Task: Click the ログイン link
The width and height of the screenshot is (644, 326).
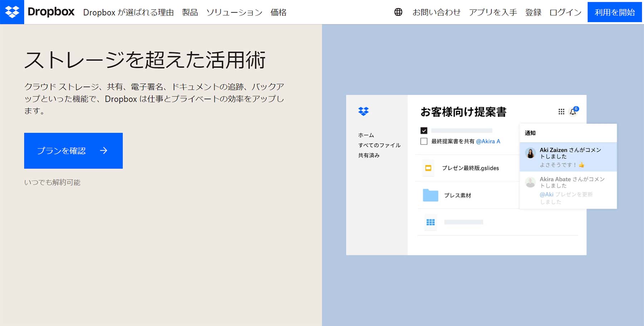Action: [x=565, y=12]
